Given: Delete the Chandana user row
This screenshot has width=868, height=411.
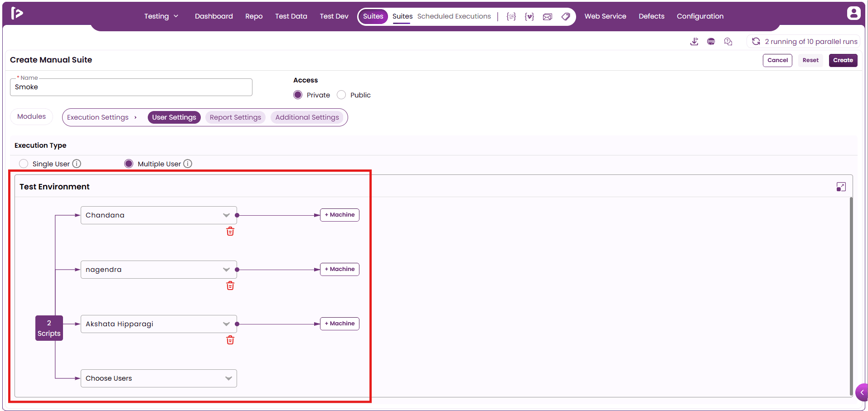Looking at the screenshot, I should point(230,232).
